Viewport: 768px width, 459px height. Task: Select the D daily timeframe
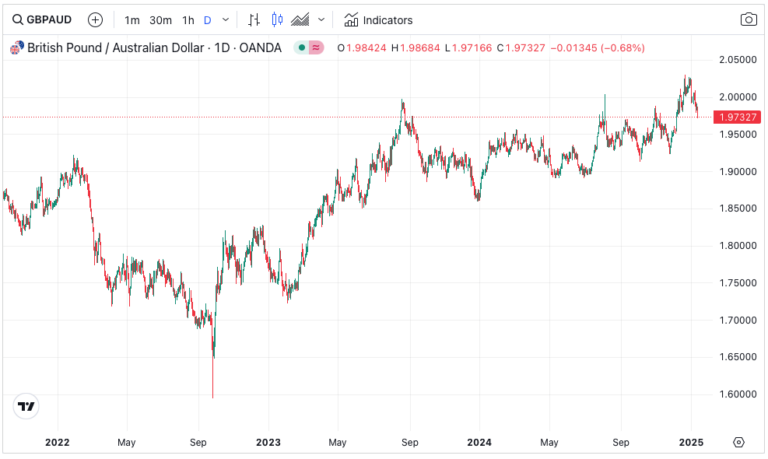(x=207, y=20)
